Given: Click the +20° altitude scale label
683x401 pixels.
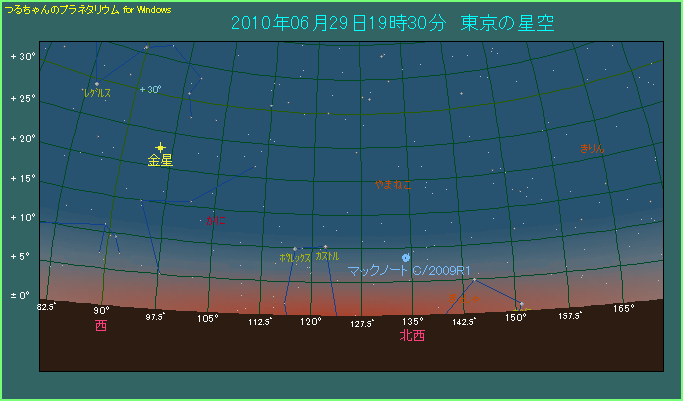Looking at the screenshot, I should (23, 138).
